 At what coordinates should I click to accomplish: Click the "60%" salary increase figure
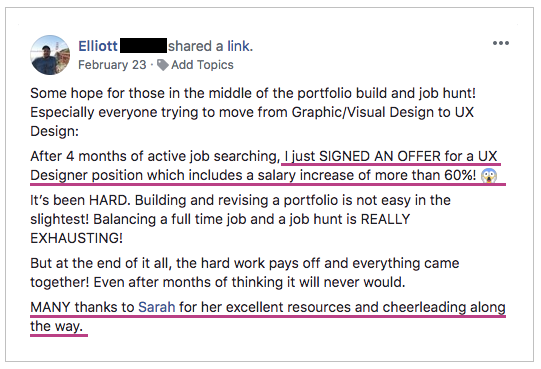coord(460,175)
